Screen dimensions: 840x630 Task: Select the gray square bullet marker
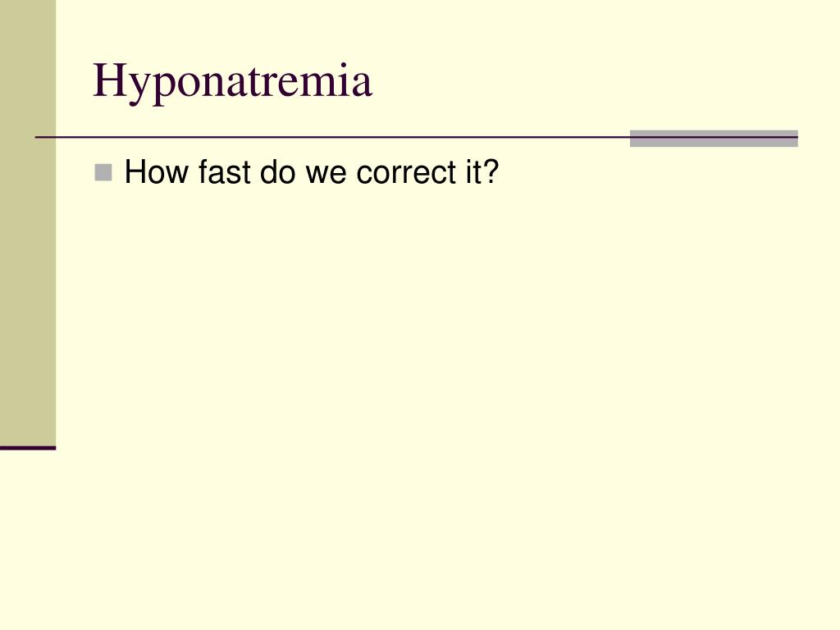point(103,172)
